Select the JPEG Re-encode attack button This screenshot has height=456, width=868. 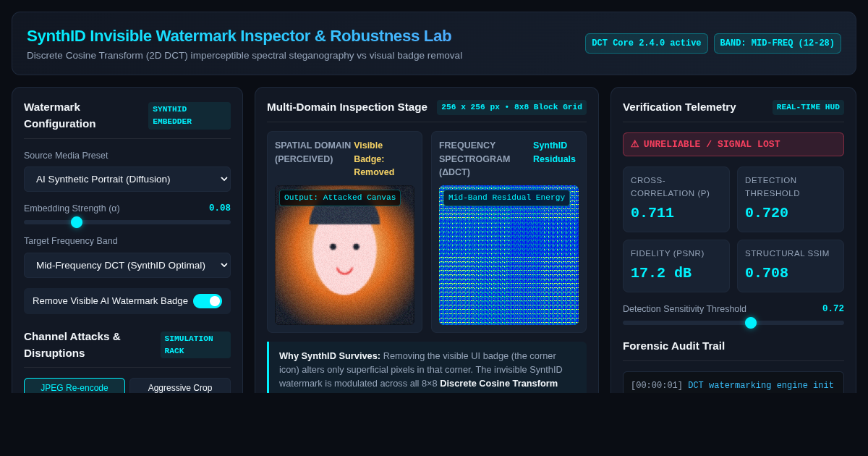tap(75, 386)
